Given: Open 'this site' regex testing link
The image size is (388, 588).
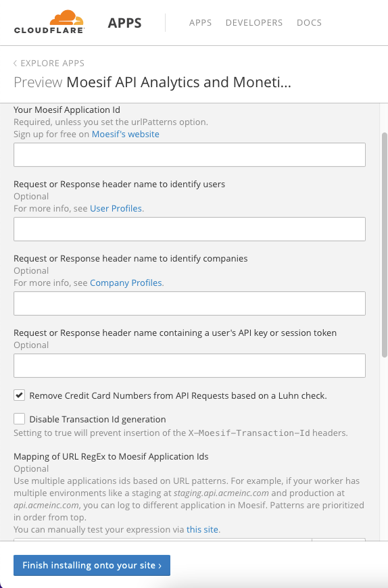Looking at the screenshot, I should tap(202, 529).
